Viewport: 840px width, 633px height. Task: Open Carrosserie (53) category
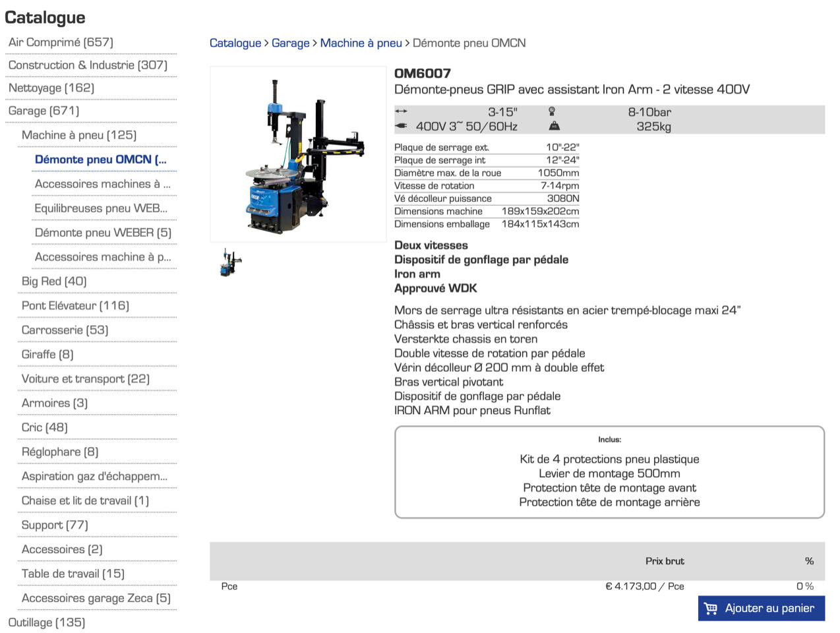click(65, 330)
